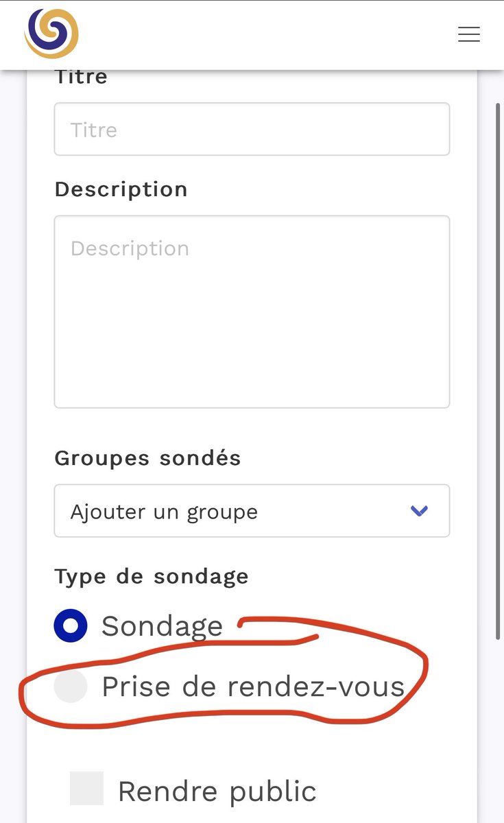Click the Type de sondage heading

[x=151, y=577]
